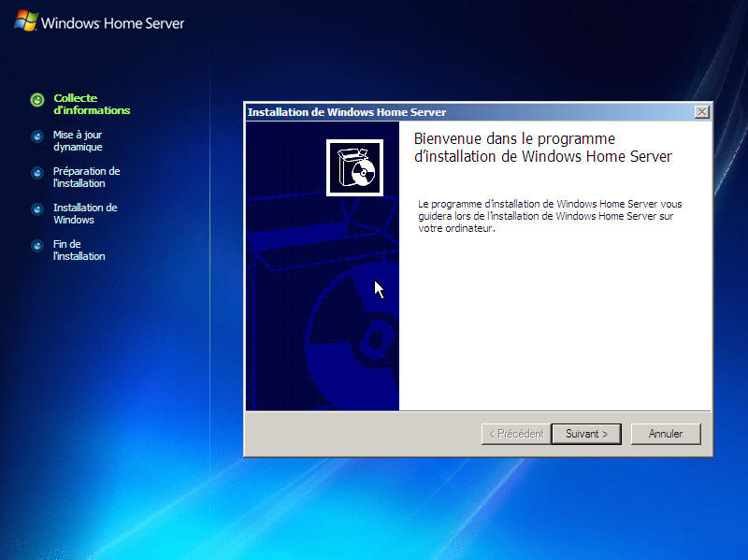Image resolution: width=748 pixels, height=560 pixels.
Task: Click the "Fin de l'installation" step bullet
Action: click(37, 245)
